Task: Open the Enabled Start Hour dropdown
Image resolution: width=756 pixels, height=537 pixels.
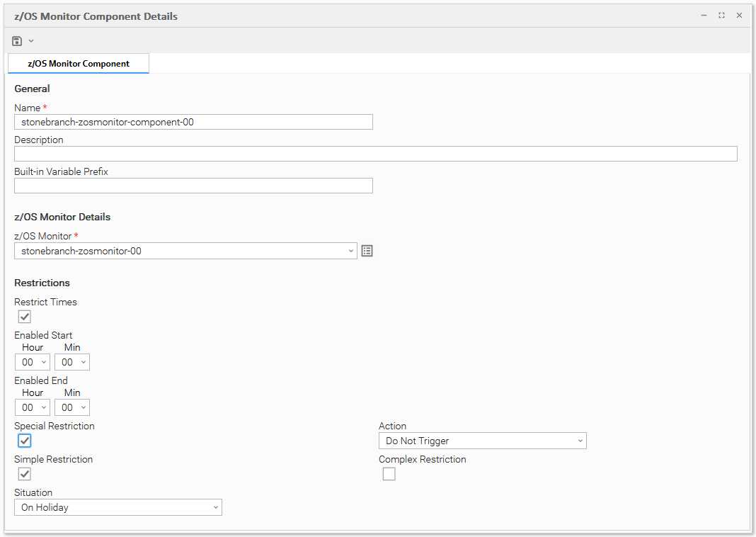Action: [x=33, y=362]
